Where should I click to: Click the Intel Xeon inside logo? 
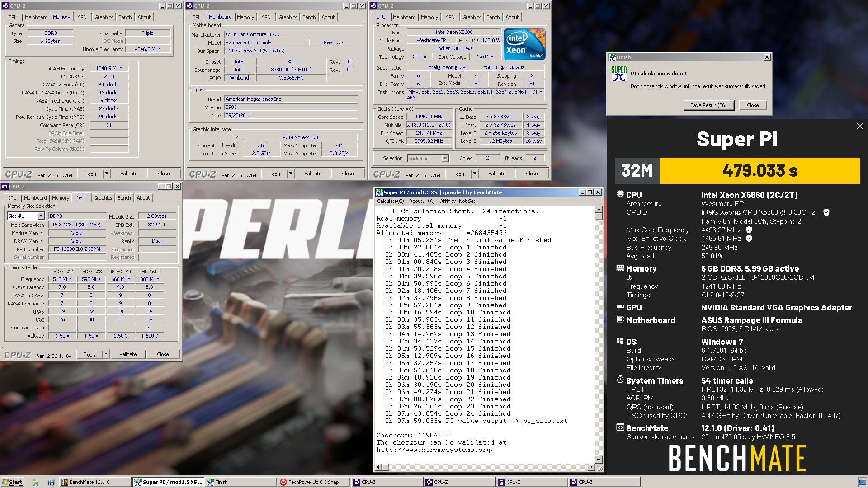click(524, 44)
